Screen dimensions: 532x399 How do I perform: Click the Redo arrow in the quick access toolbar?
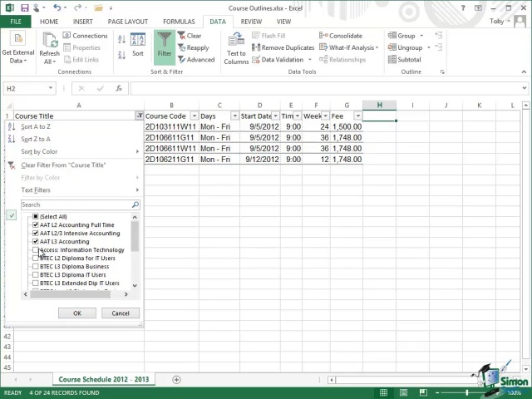click(x=77, y=7)
